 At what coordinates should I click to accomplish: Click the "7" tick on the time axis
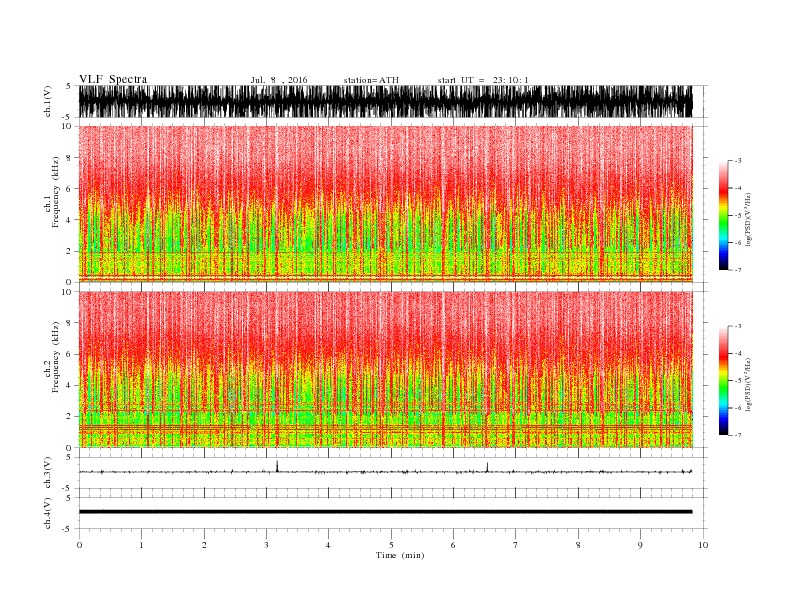click(x=516, y=545)
